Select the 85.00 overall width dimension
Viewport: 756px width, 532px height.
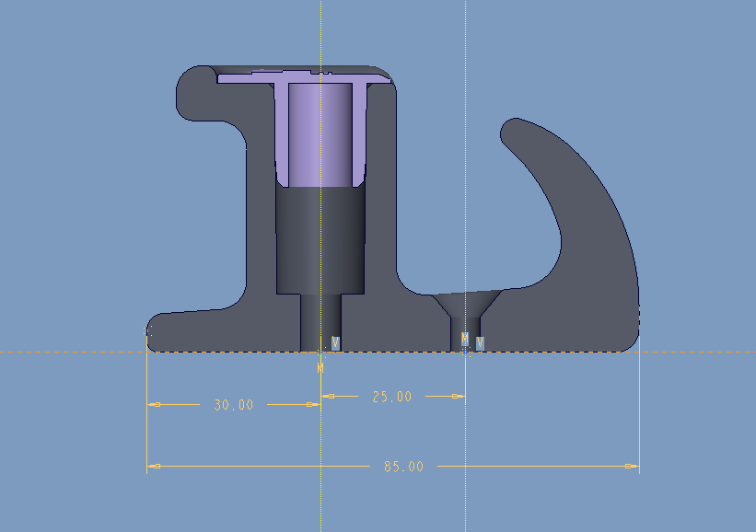403,467
